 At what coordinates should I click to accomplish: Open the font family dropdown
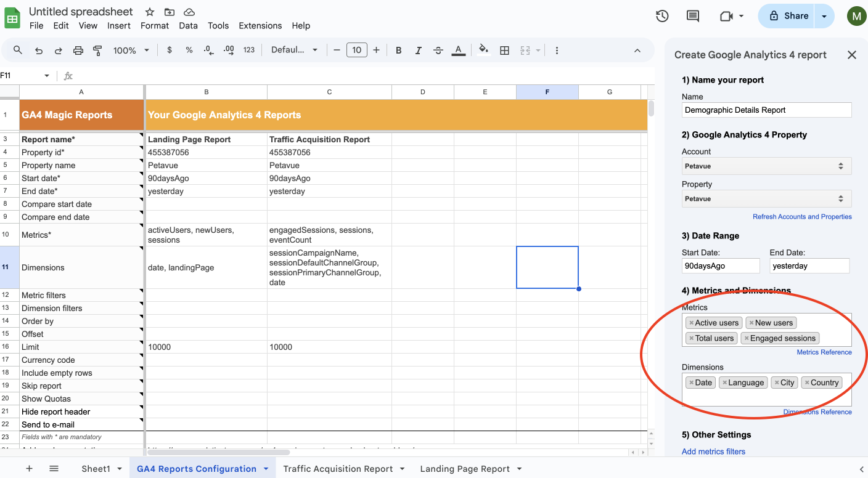coord(294,51)
